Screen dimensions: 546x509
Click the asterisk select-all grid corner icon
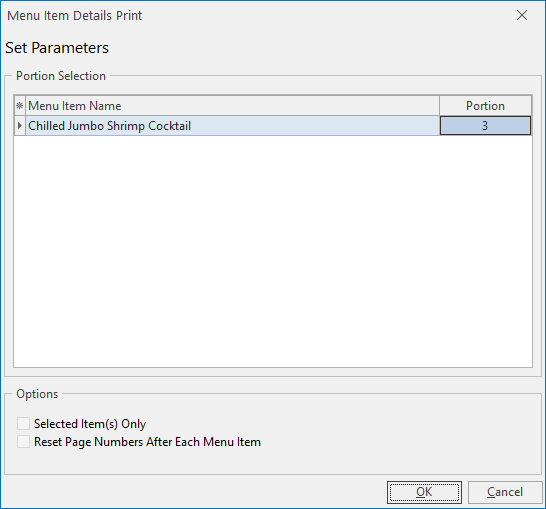coord(20,105)
